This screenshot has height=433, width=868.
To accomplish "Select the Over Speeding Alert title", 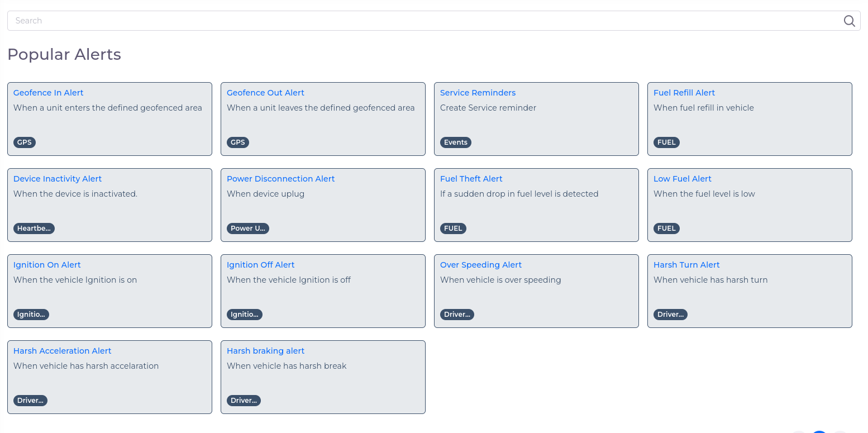I will 480,265.
